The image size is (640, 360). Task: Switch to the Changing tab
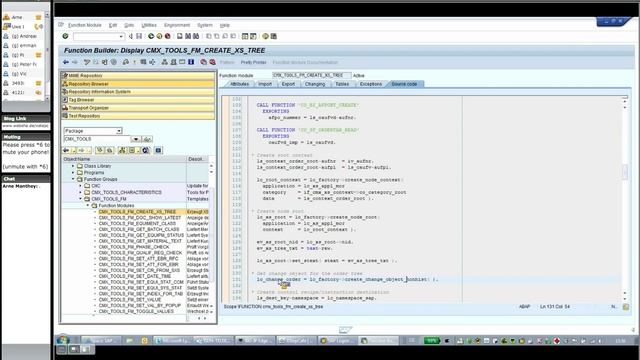(315, 84)
